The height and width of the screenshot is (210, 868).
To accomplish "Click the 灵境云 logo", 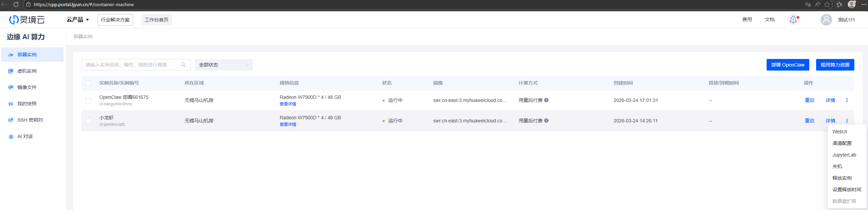I will click(x=27, y=20).
